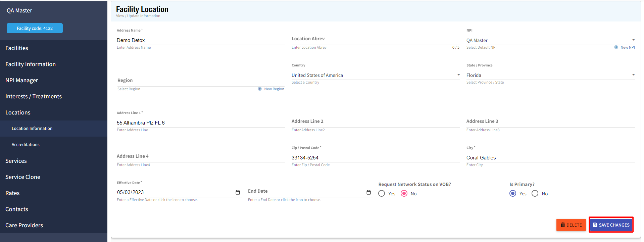This screenshot has width=644, height=242.
Task: Expand the State / Province dropdown
Action: (633, 75)
